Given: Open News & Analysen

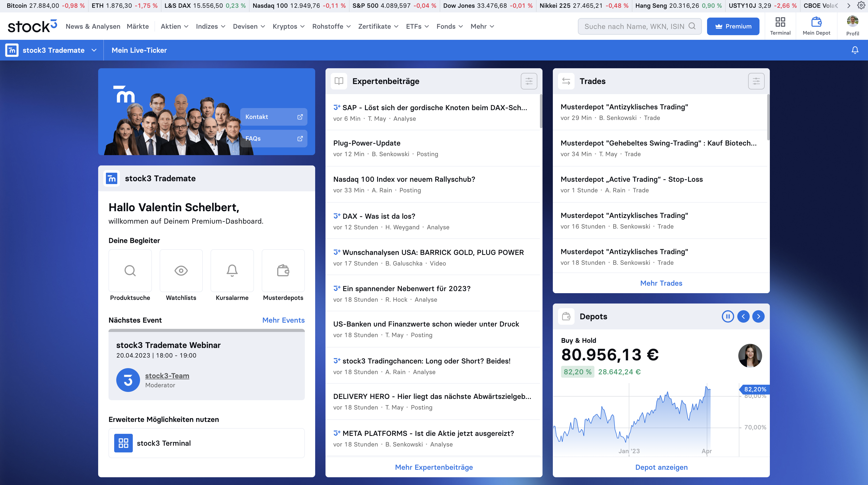Looking at the screenshot, I should 93,26.
